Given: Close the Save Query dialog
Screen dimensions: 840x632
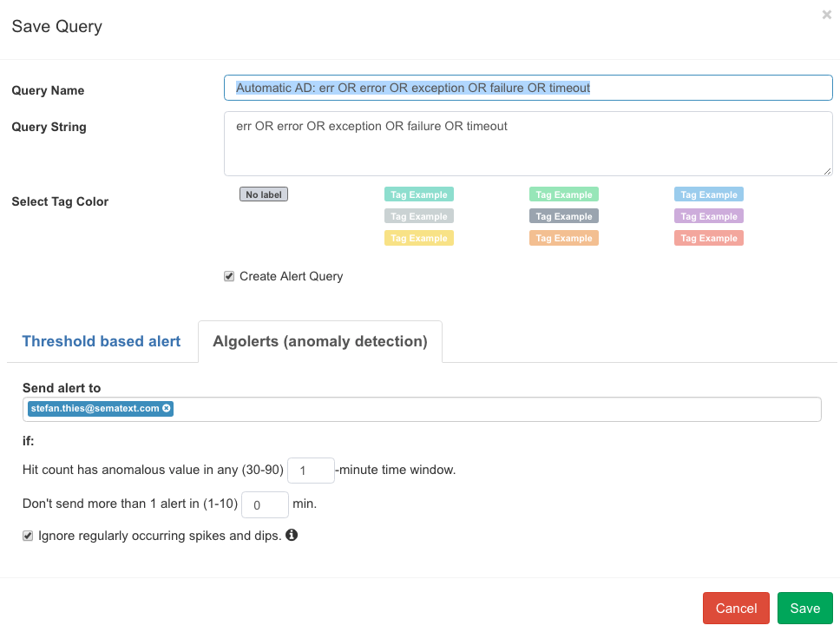Looking at the screenshot, I should coord(827,15).
